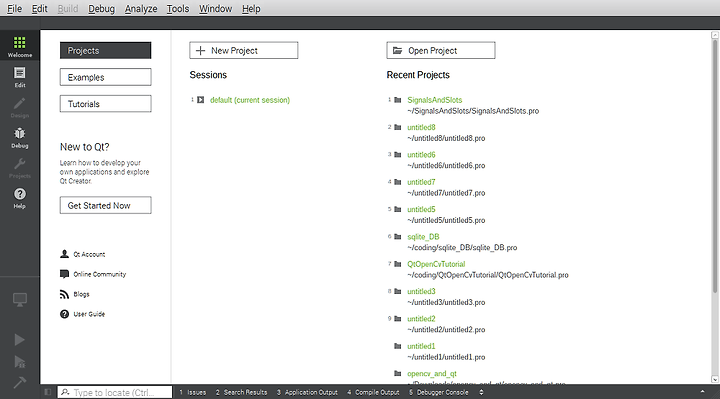Click folder icon next to opencv_and_qt

(x=398, y=373)
